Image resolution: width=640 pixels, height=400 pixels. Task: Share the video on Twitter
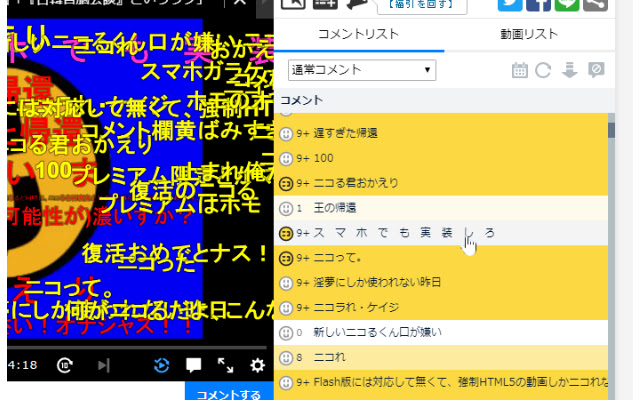510,4
